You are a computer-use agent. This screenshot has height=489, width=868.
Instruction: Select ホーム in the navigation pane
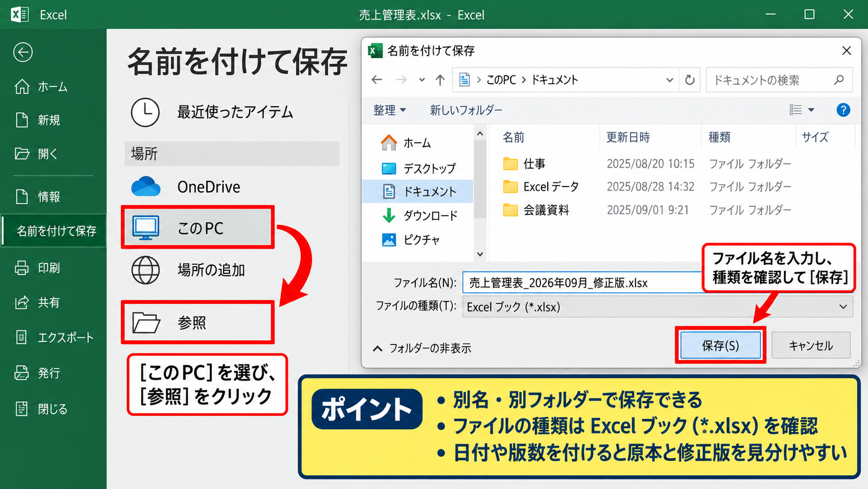(x=406, y=142)
